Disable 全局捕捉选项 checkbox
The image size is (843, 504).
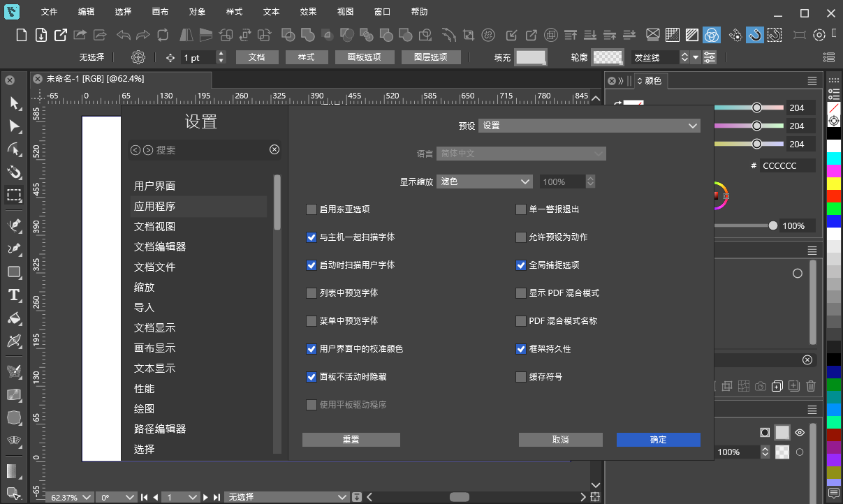click(520, 265)
